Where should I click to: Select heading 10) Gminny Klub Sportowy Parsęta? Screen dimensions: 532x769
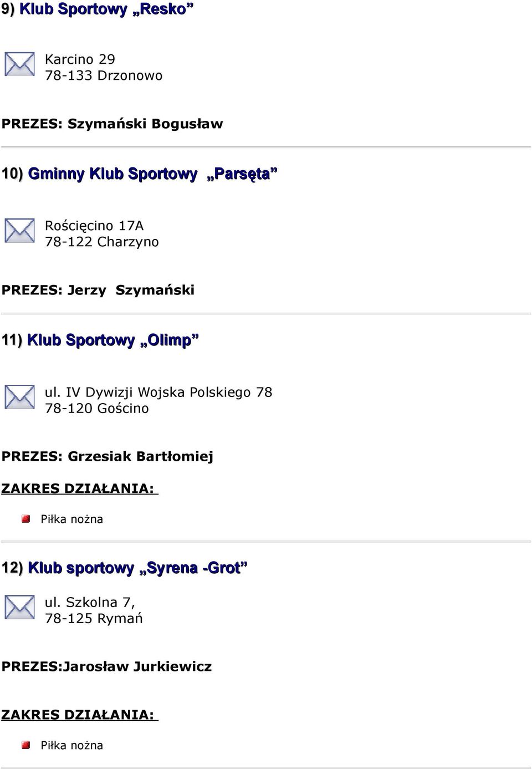click(x=139, y=174)
